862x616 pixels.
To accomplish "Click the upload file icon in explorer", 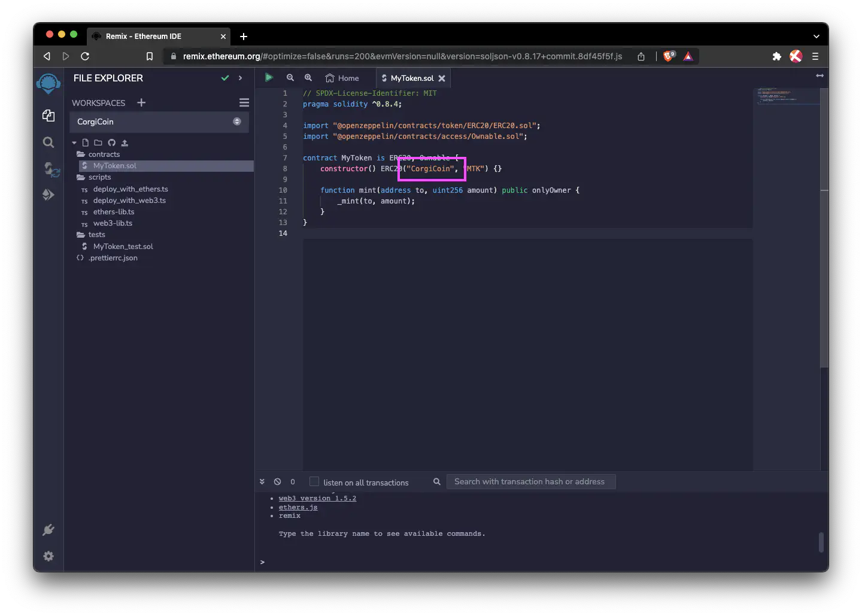I will [x=125, y=142].
